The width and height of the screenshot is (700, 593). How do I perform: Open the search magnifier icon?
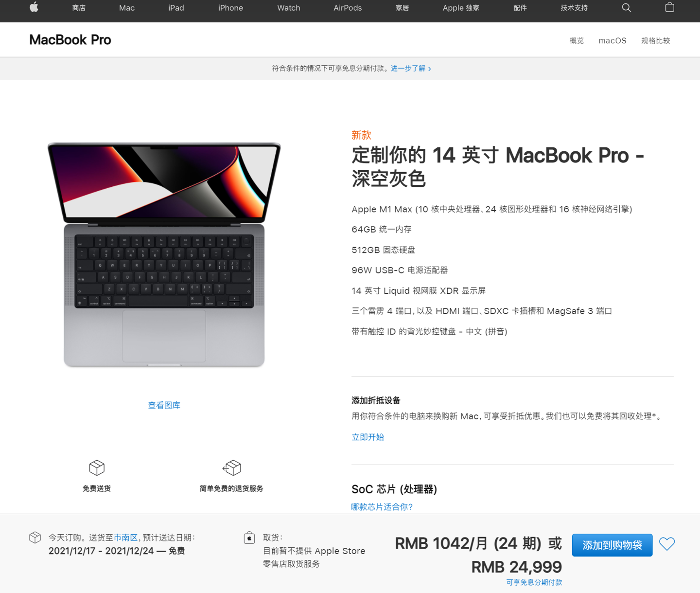[627, 8]
